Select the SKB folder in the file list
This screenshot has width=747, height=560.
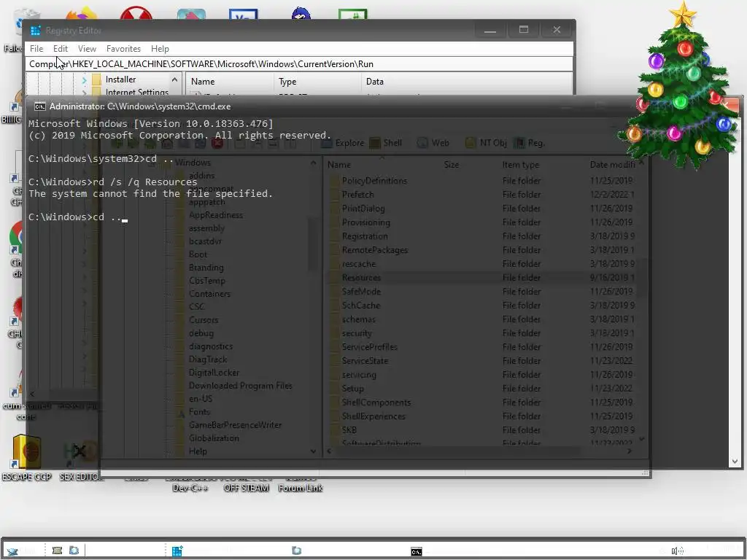click(349, 430)
